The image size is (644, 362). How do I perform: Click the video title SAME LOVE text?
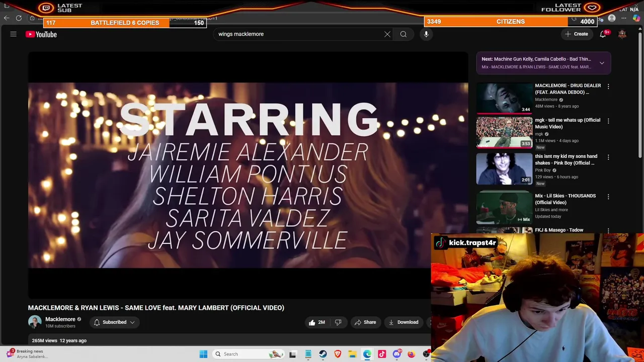[156, 308]
